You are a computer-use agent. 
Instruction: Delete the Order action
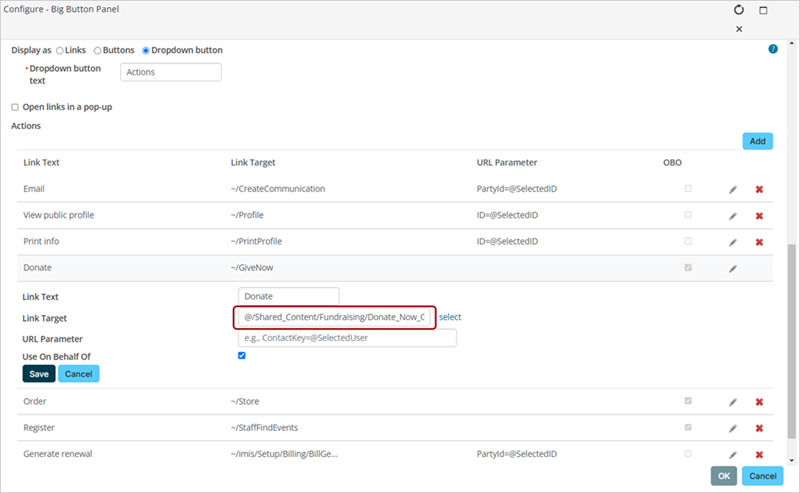759,402
